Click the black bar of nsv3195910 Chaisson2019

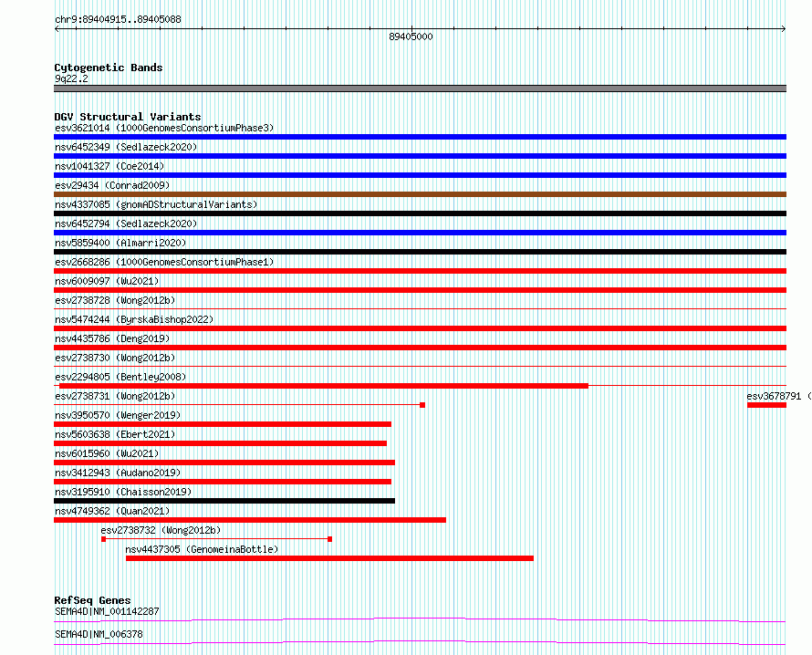click(x=224, y=501)
